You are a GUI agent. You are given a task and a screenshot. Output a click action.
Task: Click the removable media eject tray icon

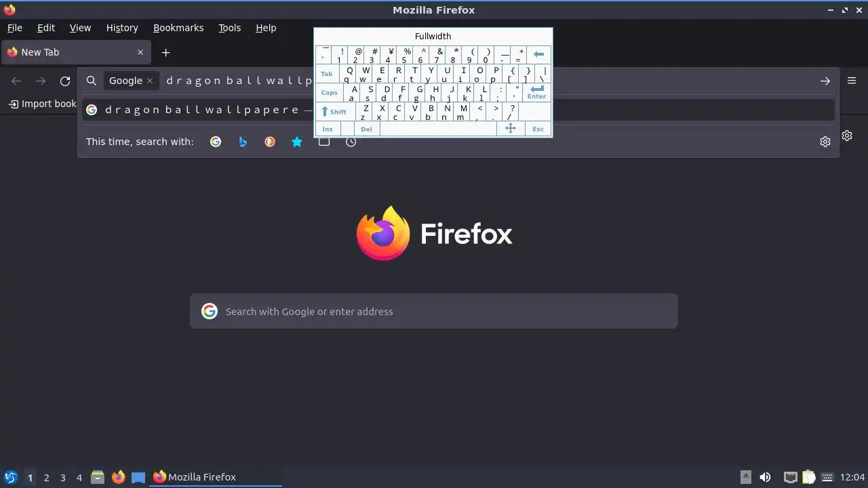(746, 477)
